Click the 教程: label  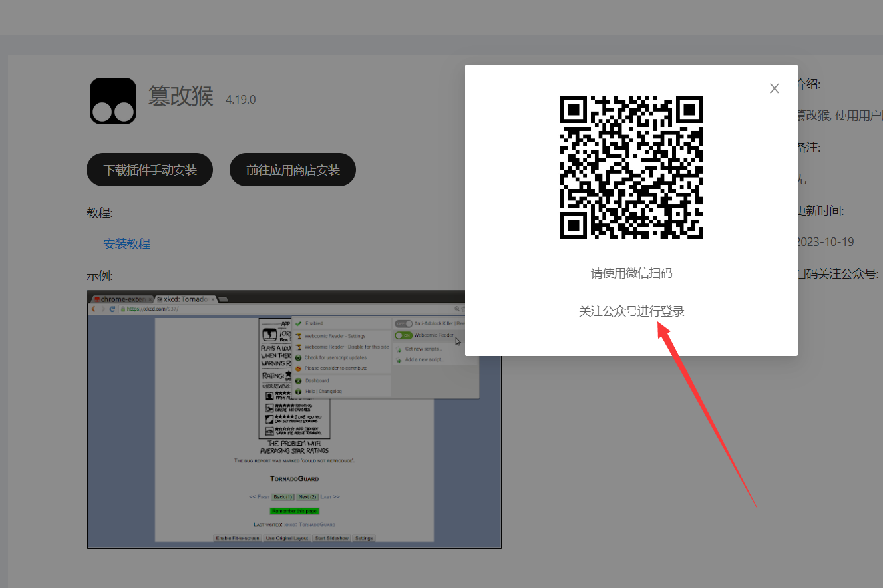click(100, 213)
